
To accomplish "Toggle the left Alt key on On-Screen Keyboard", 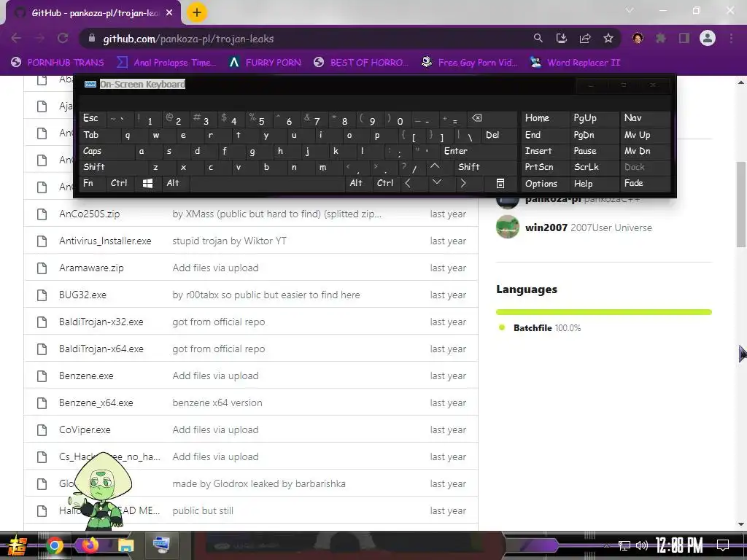I will click(x=175, y=183).
